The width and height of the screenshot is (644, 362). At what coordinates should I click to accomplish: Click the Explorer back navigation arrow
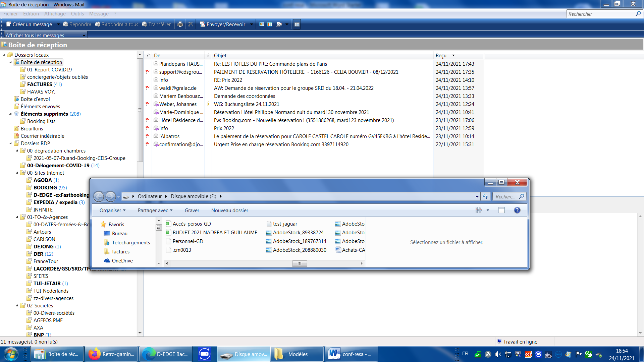99,196
